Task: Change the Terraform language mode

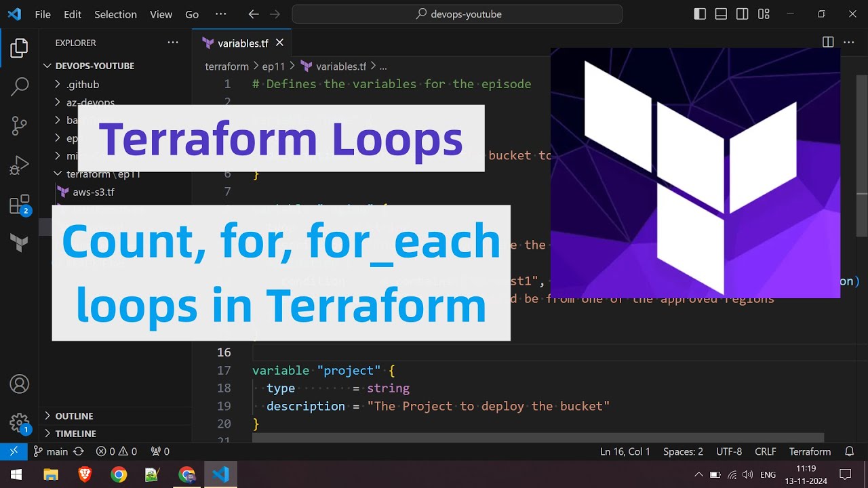Action: click(x=810, y=451)
